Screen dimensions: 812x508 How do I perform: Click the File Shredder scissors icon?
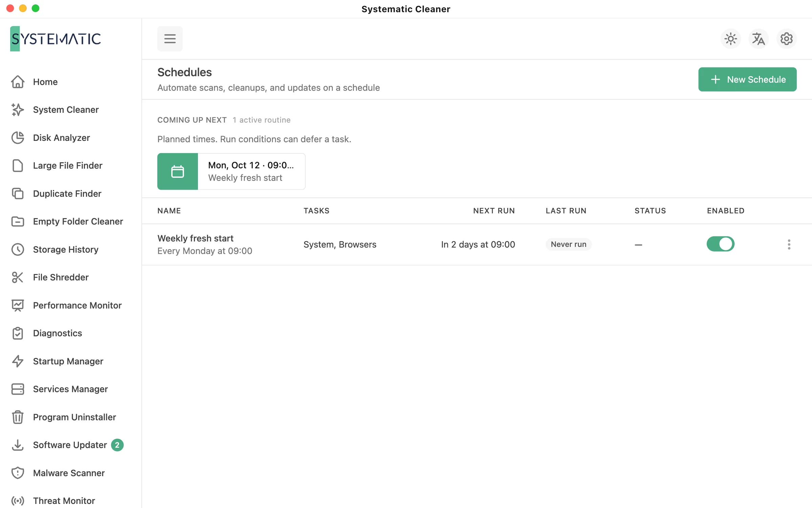coord(18,277)
